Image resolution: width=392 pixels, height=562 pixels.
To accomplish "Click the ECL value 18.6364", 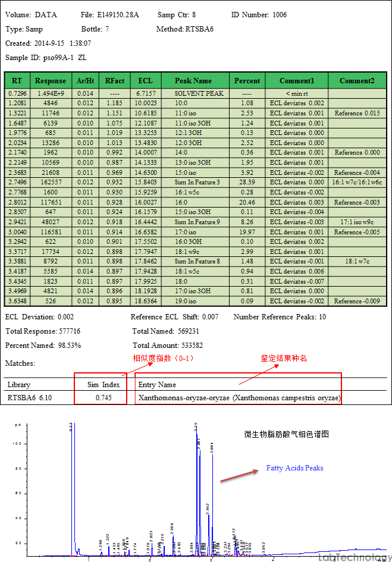I will (146, 301).
